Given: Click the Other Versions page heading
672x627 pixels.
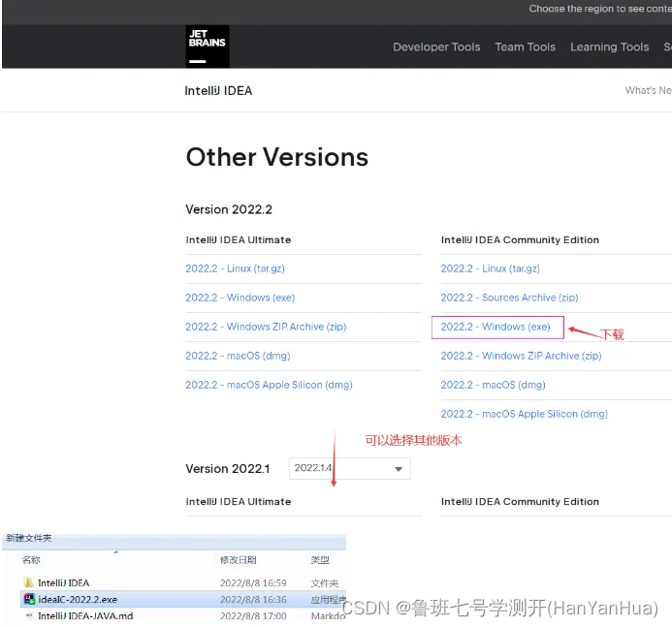Looking at the screenshot, I should tap(277, 157).
